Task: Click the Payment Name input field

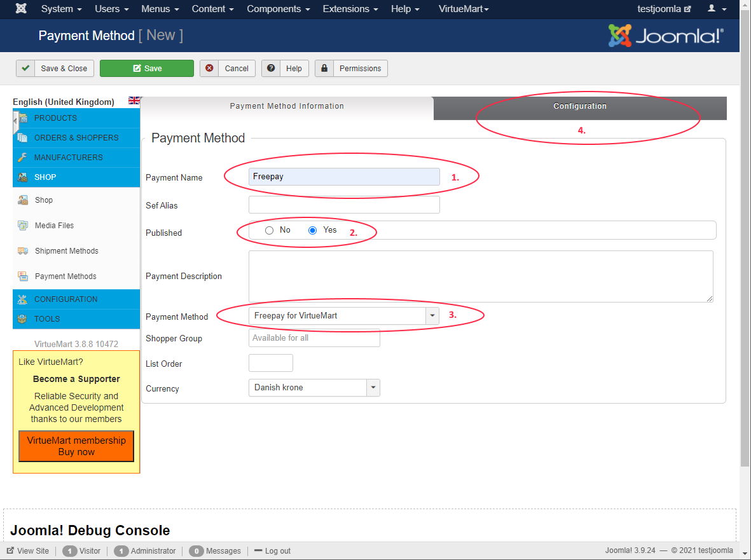Action: click(344, 177)
